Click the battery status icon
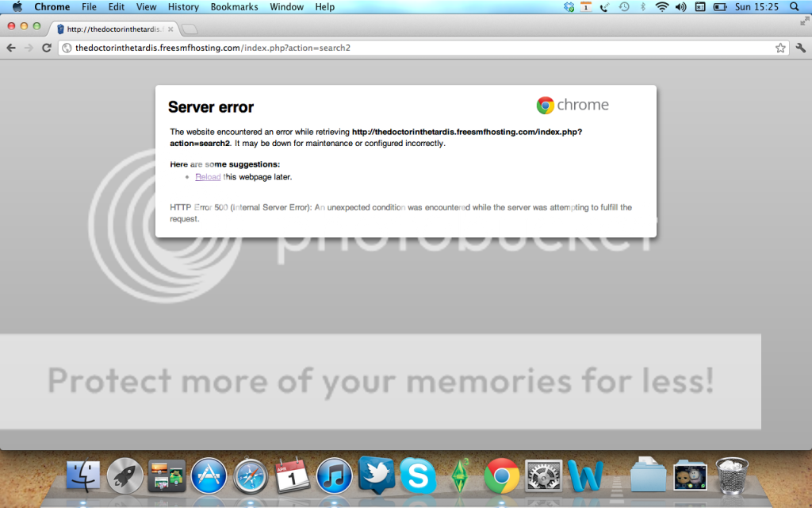812x508 pixels. pos(720,6)
